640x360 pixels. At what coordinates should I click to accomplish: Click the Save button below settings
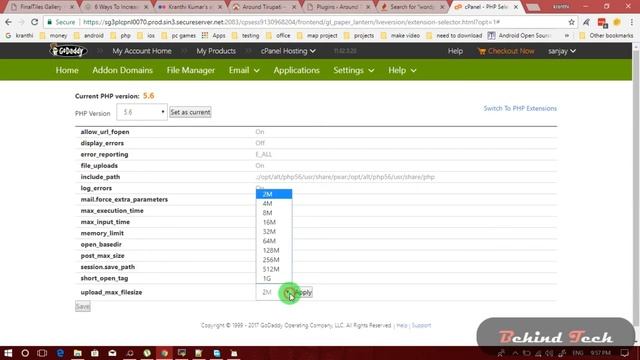82,306
